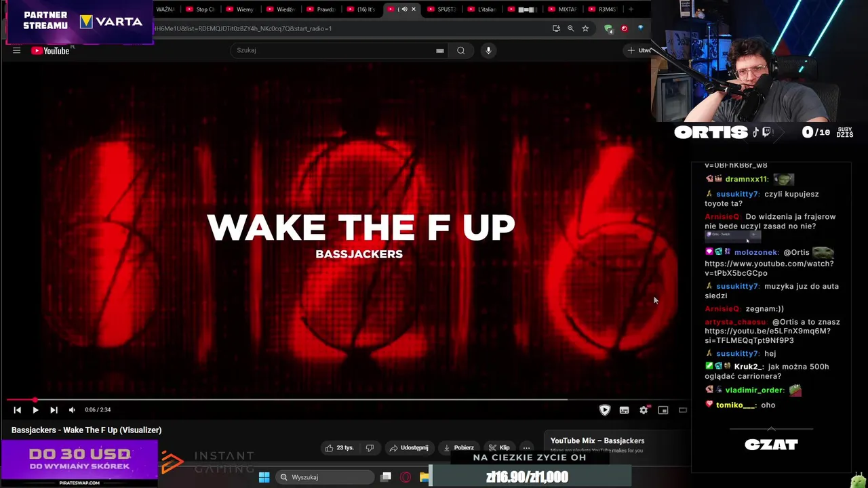Skip back to the previous video
868x488 pixels.
pyautogui.click(x=18, y=409)
